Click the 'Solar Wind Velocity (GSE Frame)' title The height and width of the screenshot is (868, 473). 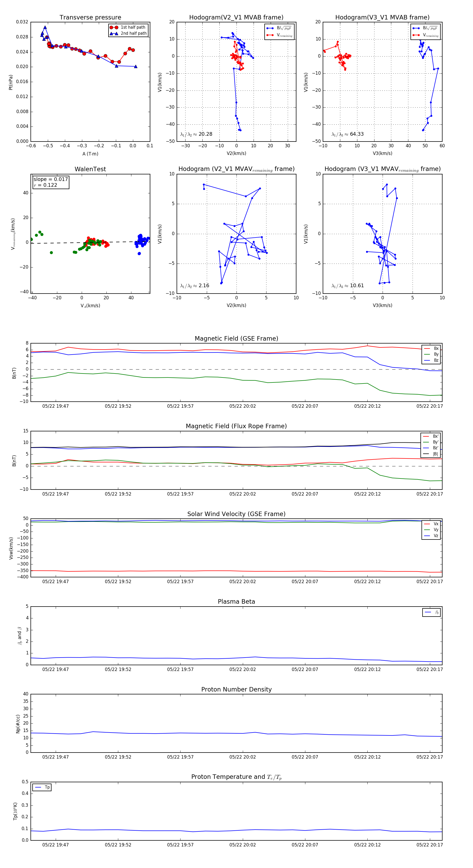(236, 514)
